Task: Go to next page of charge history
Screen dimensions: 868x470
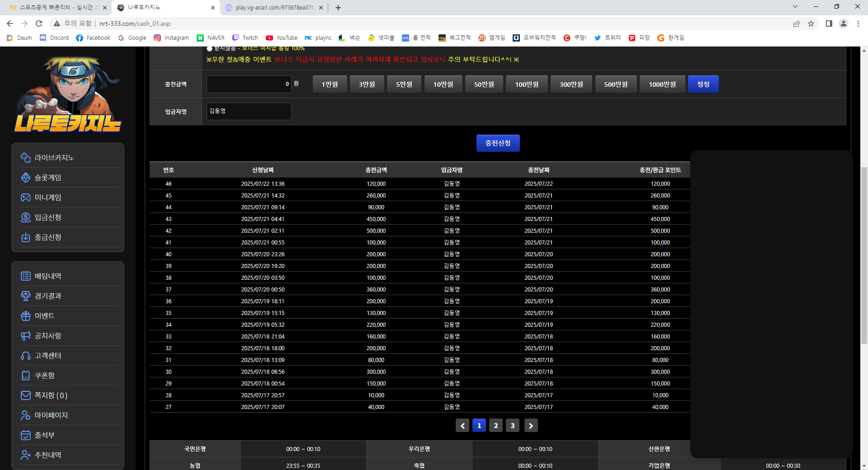Action: [x=531, y=426]
